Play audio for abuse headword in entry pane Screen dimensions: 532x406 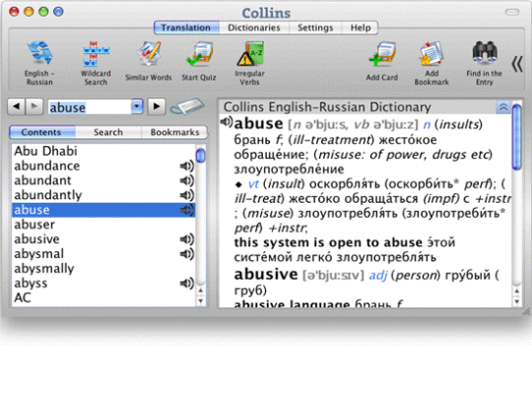coord(226,122)
